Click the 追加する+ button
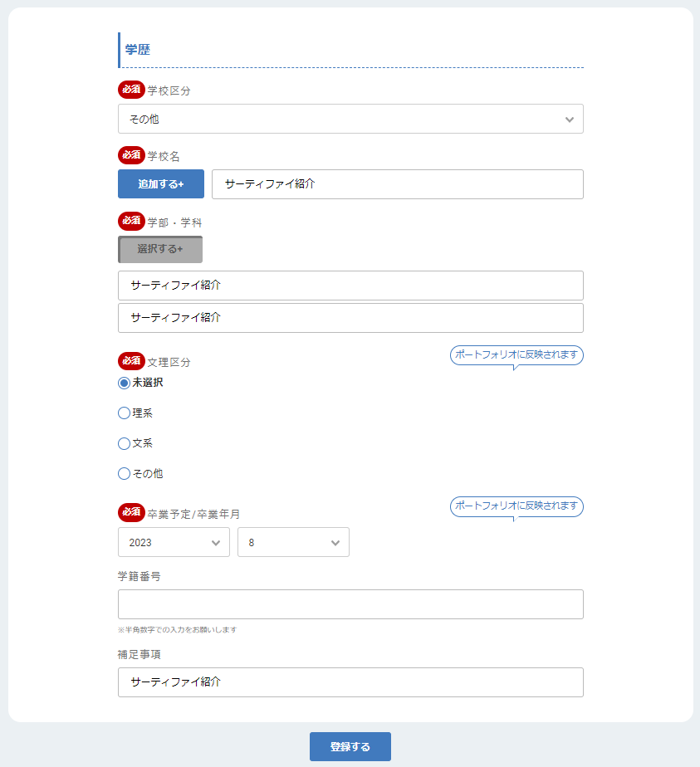This screenshot has height=767, width=700. 161,184
